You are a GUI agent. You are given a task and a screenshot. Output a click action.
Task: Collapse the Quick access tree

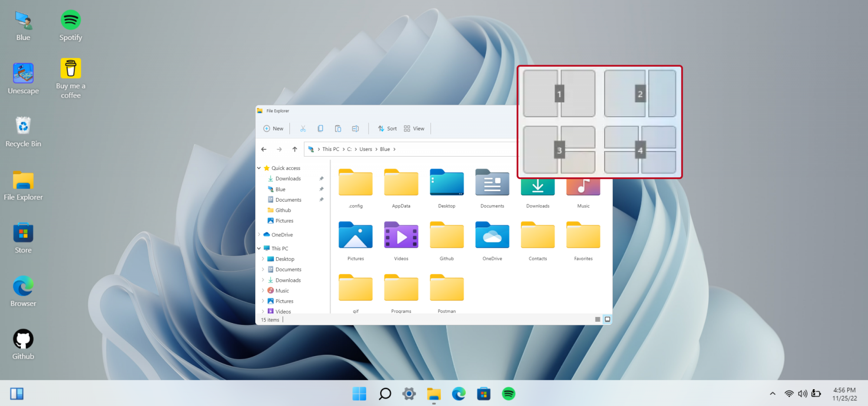(x=259, y=168)
